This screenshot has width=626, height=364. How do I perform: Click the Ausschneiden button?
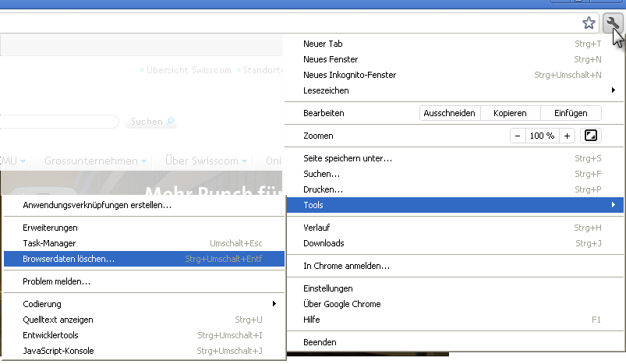[x=449, y=113]
